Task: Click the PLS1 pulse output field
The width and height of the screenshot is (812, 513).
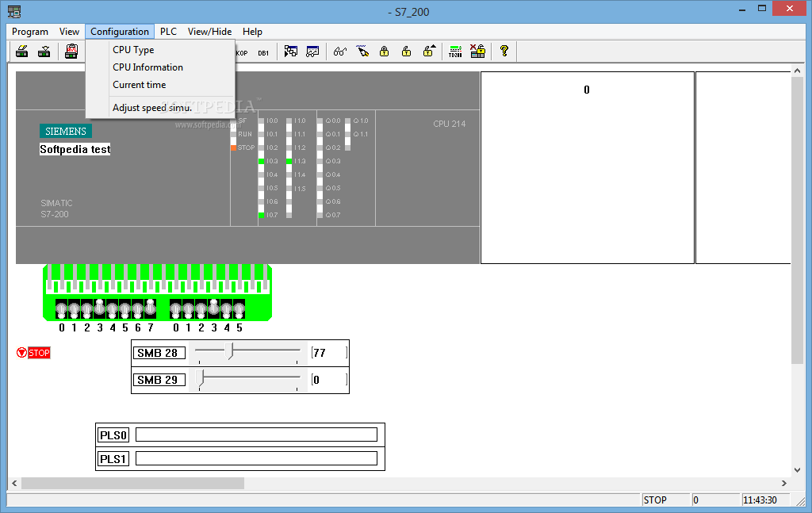Action: (x=256, y=458)
